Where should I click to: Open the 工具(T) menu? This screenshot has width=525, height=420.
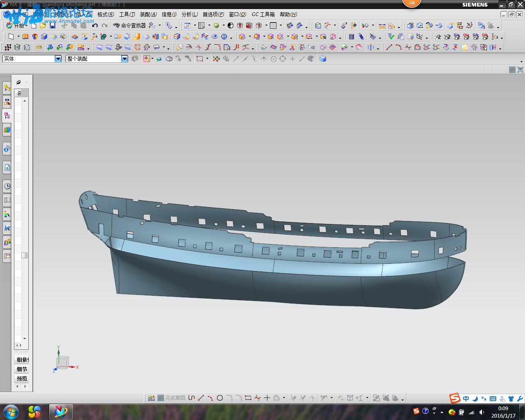127,14
